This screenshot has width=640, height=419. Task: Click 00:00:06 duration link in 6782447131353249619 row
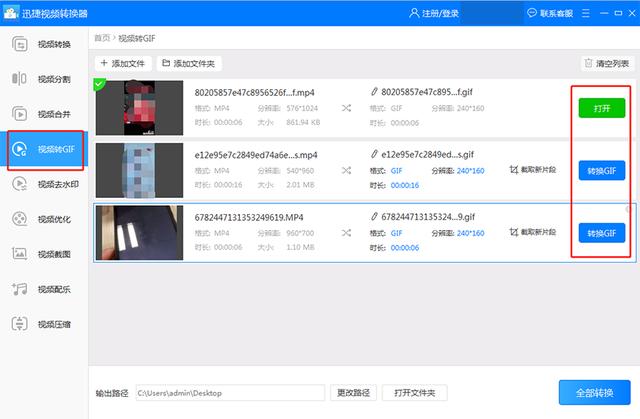pos(404,248)
